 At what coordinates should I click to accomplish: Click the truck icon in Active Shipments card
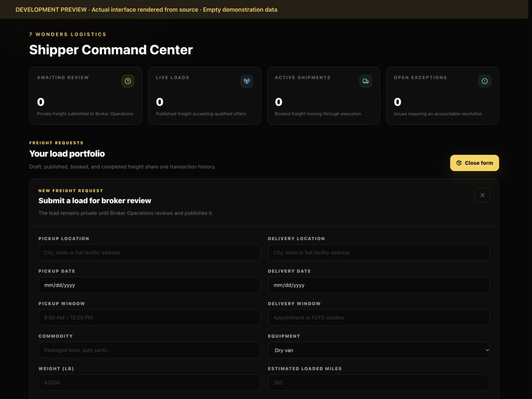[366, 81]
